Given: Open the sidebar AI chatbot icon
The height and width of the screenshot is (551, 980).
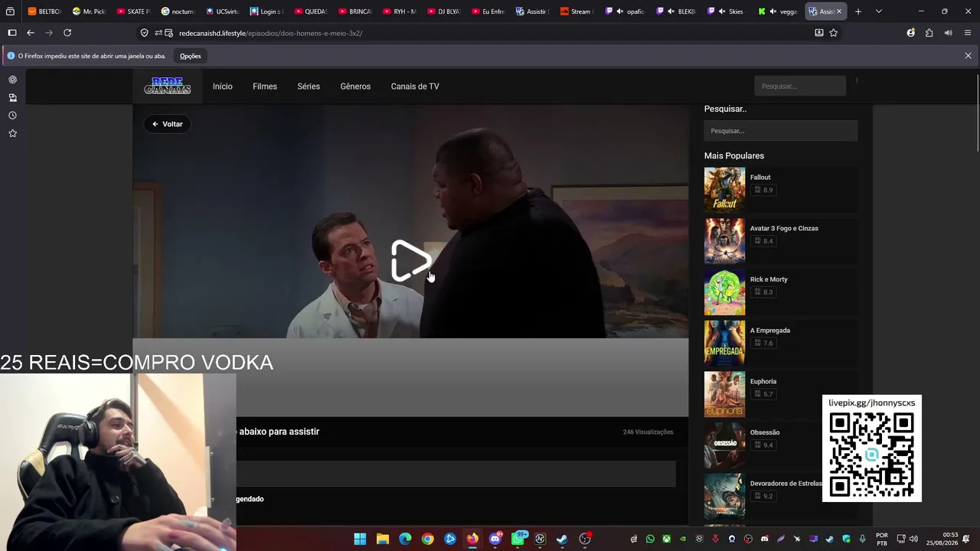Looking at the screenshot, I should 12,80.
